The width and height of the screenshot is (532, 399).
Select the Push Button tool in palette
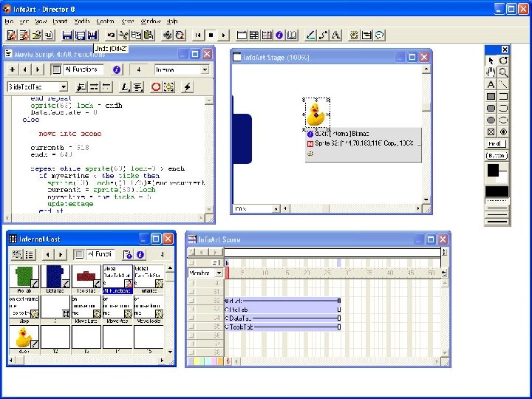tap(497, 156)
